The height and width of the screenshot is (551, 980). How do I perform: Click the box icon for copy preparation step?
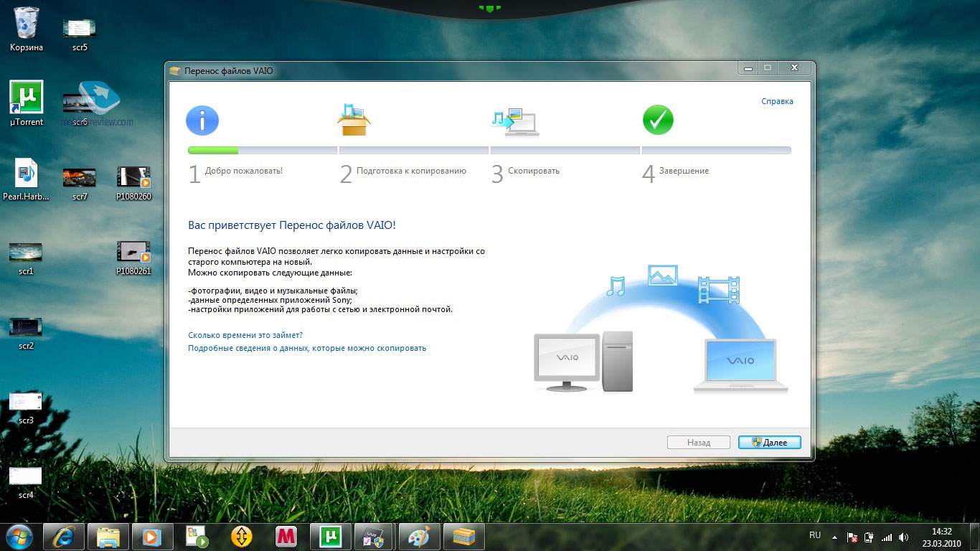click(353, 120)
